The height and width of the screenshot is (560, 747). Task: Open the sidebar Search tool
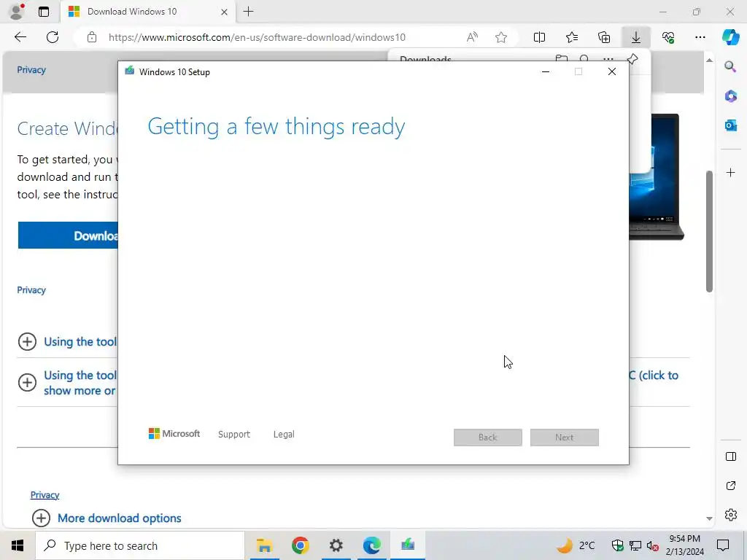[730, 66]
